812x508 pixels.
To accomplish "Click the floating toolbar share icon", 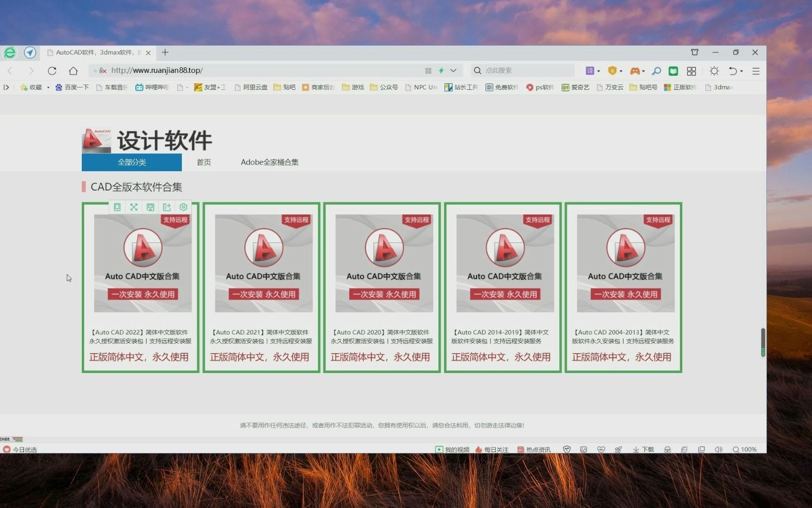I will coord(167,207).
